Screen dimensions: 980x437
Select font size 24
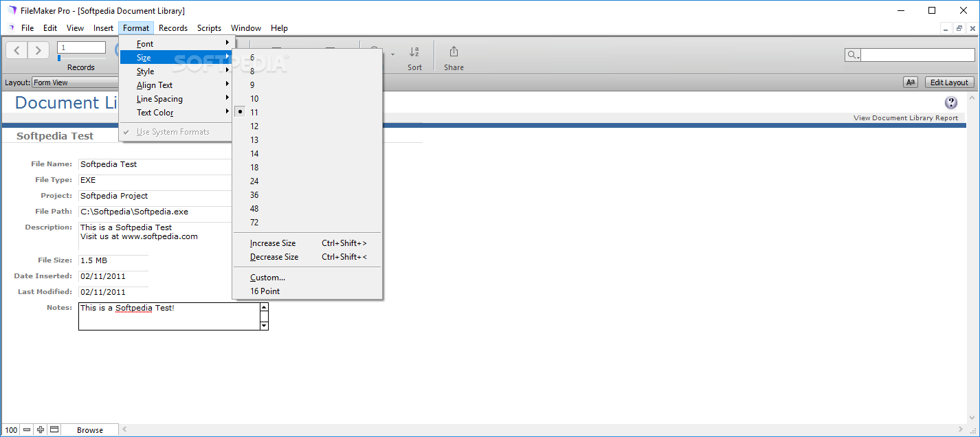tap(307, 181)
